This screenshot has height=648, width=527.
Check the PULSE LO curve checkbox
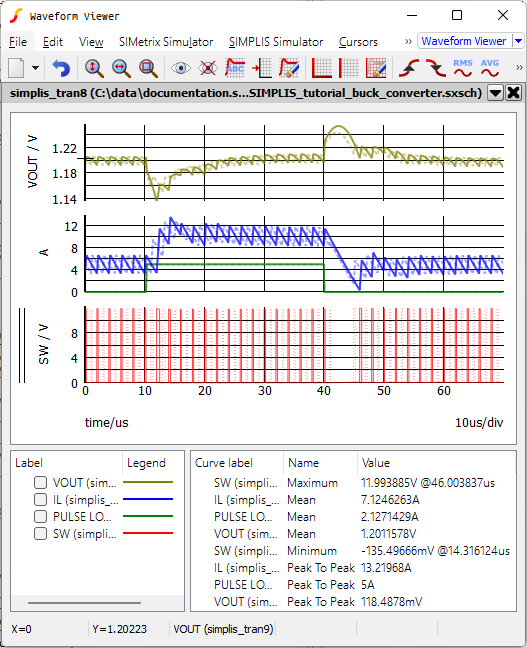coord(40,516)
